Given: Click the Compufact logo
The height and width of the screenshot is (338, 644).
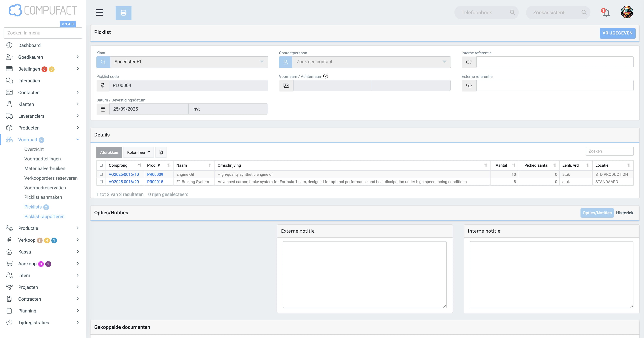Looking at the screenshot, I should (43, 10).
